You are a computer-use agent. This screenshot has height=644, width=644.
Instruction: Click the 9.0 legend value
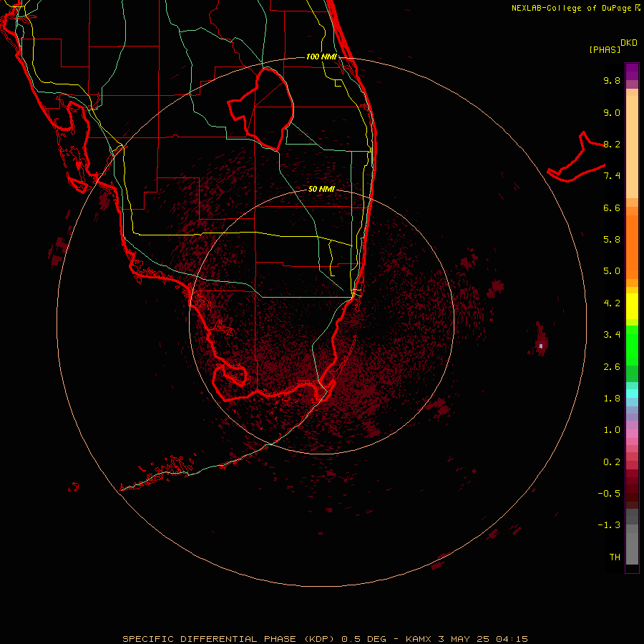pos(612,112)
